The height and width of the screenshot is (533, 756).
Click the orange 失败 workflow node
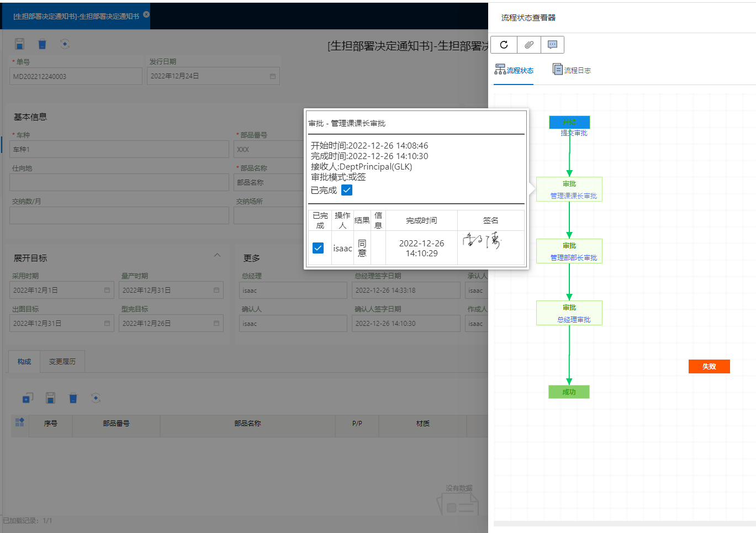pos(709,366)
